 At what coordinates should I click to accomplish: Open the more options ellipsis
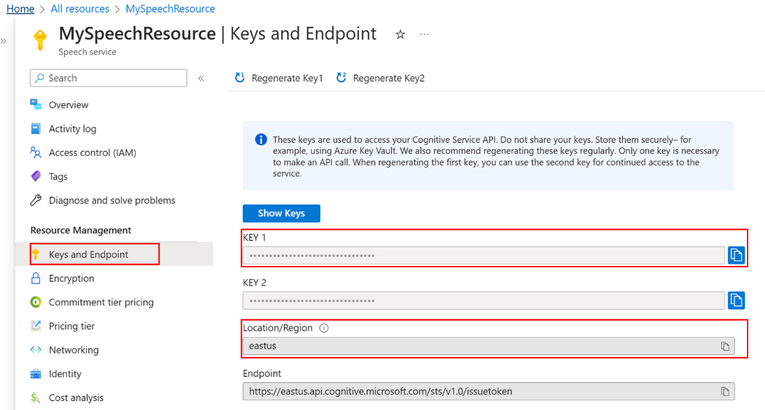tap(424, 34)
